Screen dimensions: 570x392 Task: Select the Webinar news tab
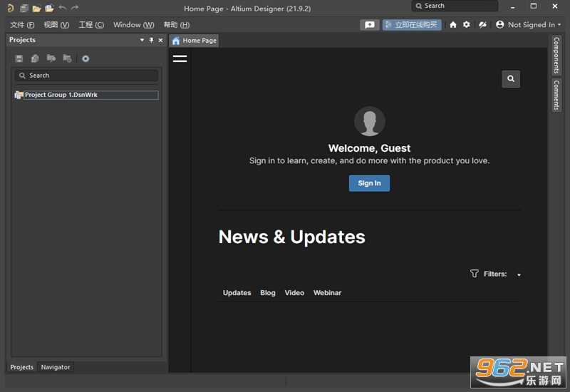(328, 293)
